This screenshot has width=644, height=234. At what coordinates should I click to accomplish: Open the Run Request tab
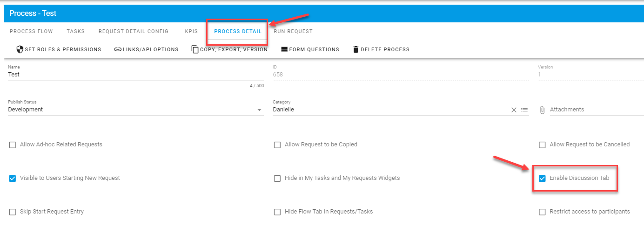[293, 31]
